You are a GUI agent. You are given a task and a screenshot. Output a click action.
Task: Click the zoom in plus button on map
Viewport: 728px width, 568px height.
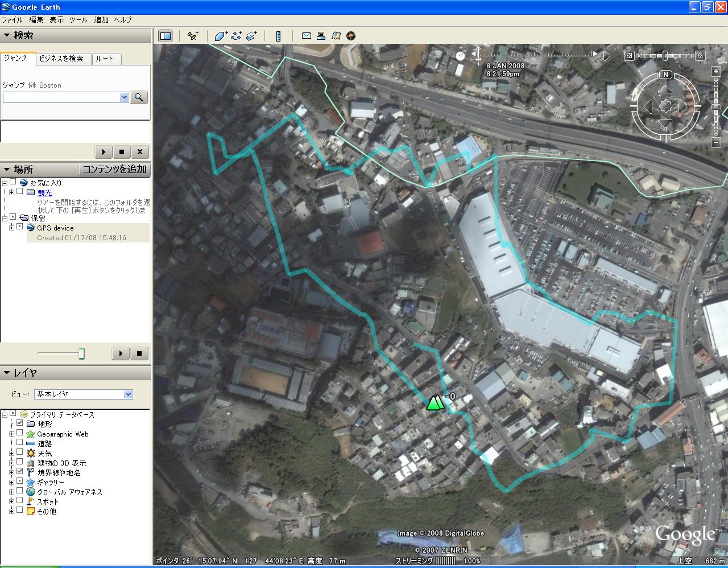tap(717, 72)
